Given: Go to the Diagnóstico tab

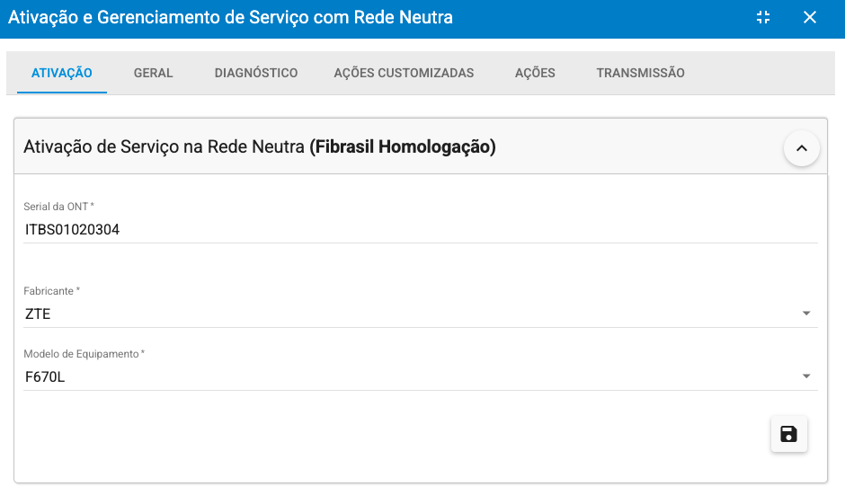Looking at the screenshot, I should pos(256,73).
